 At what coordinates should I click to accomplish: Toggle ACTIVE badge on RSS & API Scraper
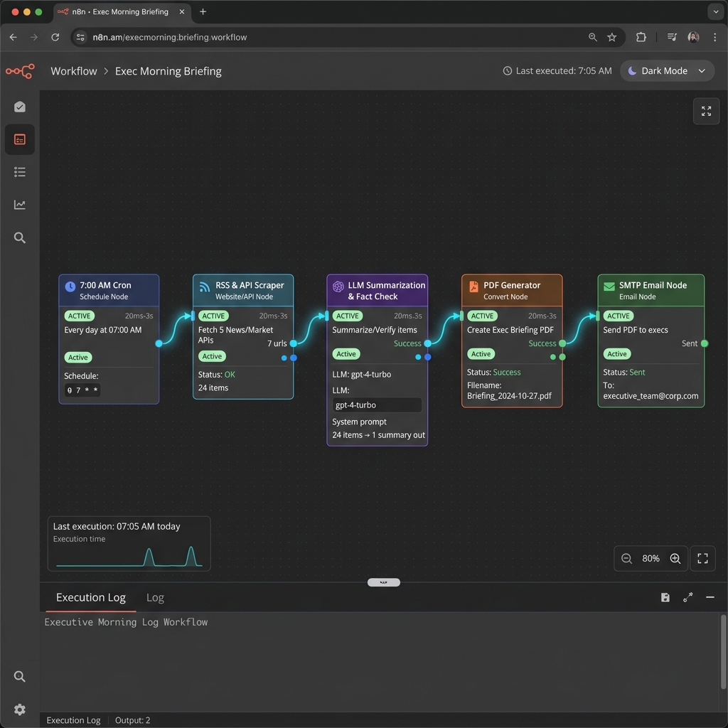click(x=213, y=316)
